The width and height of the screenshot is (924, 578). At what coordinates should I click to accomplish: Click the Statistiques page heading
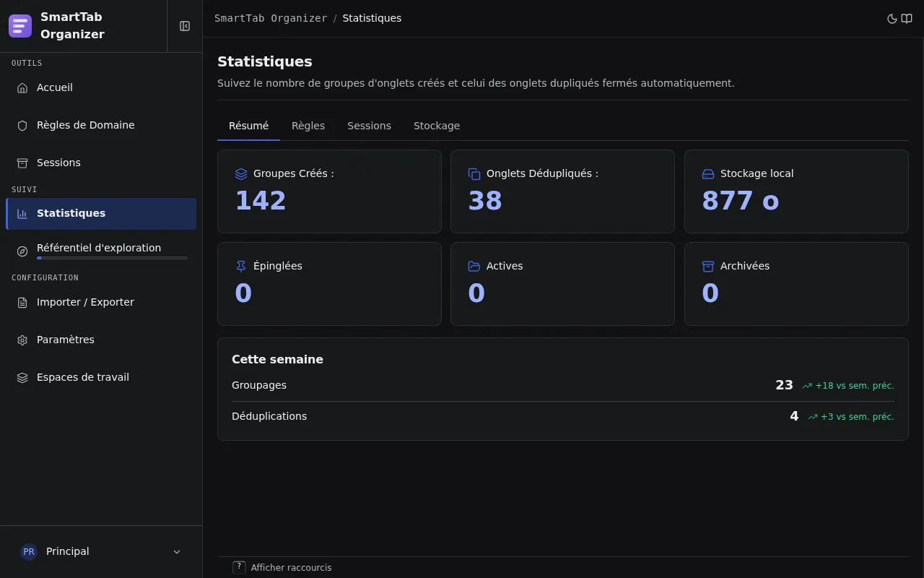(x=265, y=62)
